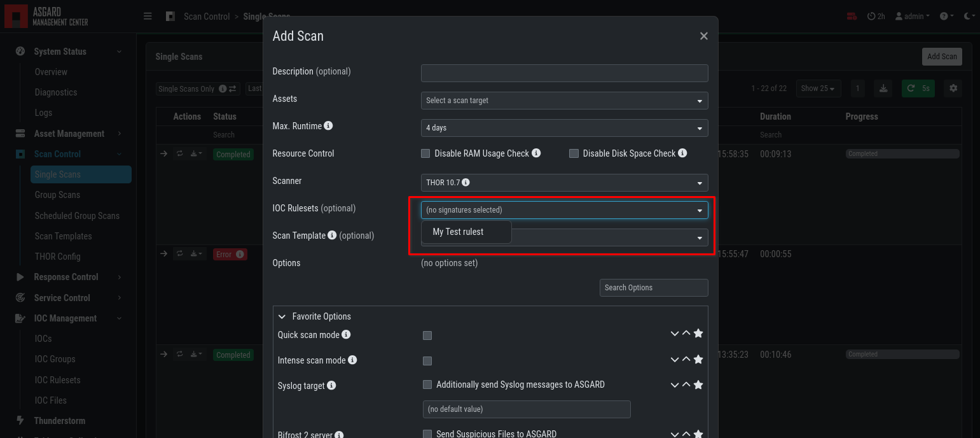Open Scheduled Group Scans in the sidebar
The width and height of the screenshot is (980, 438).
coord(77,216)
